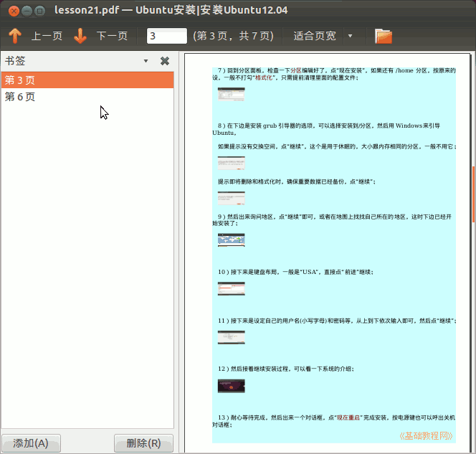
Task: Expand the 书签 sidebar selector dropdown
Action: tap(146, 61)
